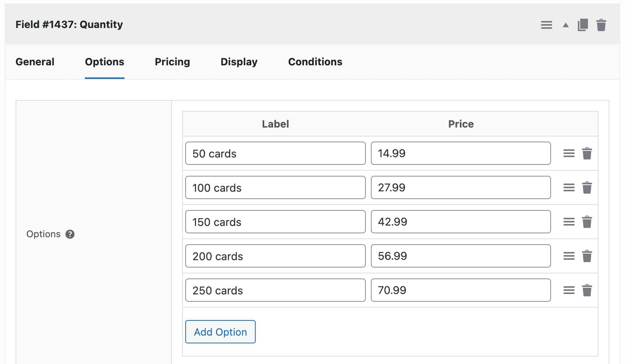The height and width of the screenshot is (364, 625).
Task: Delete the 250 cards option row
Action: pyautogui.click(x=587, y=290)
